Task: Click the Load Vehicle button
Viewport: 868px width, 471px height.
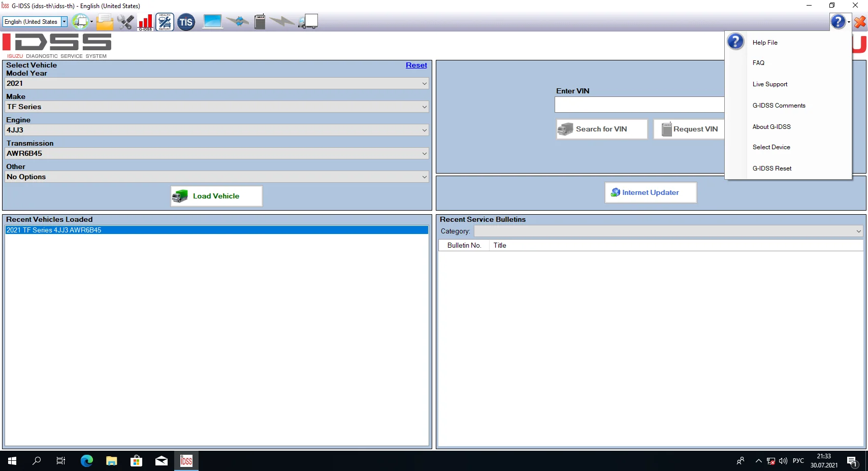Action: pyautogui.click(x=216, y=196)
